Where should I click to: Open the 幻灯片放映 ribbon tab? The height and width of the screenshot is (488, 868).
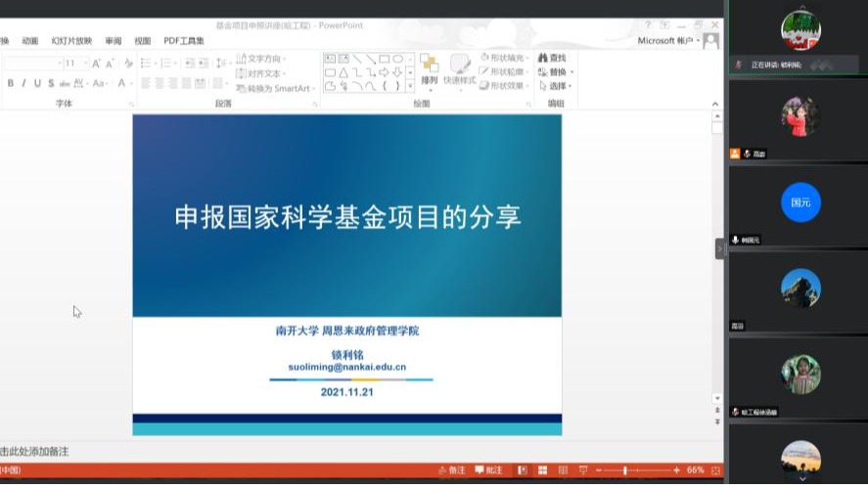[70, 41]
